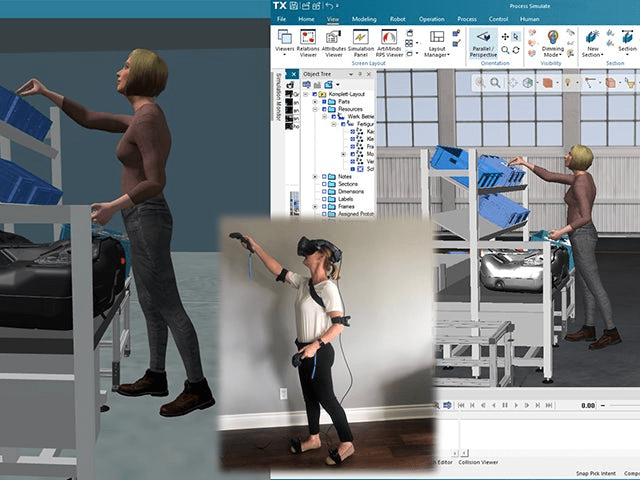640x480 pixels.
Task: Toggle display checkbox for Dimensions folder
Action: click(x=324, y=191)
